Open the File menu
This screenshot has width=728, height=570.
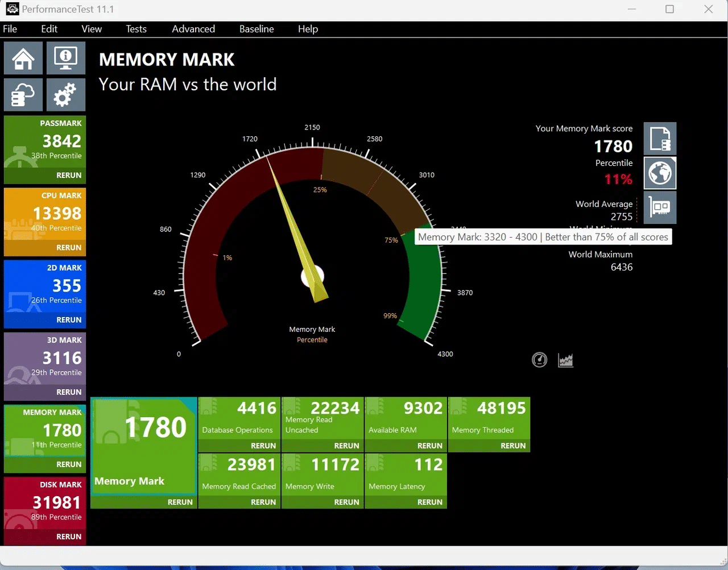point(10,29)
